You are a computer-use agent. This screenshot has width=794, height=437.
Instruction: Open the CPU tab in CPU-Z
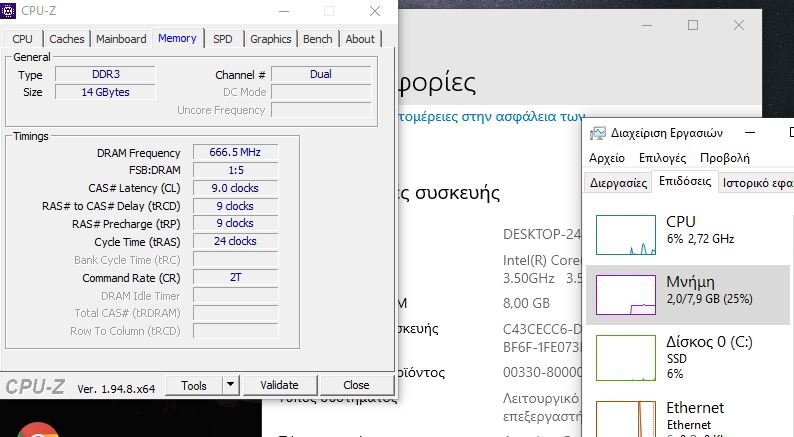22,39
